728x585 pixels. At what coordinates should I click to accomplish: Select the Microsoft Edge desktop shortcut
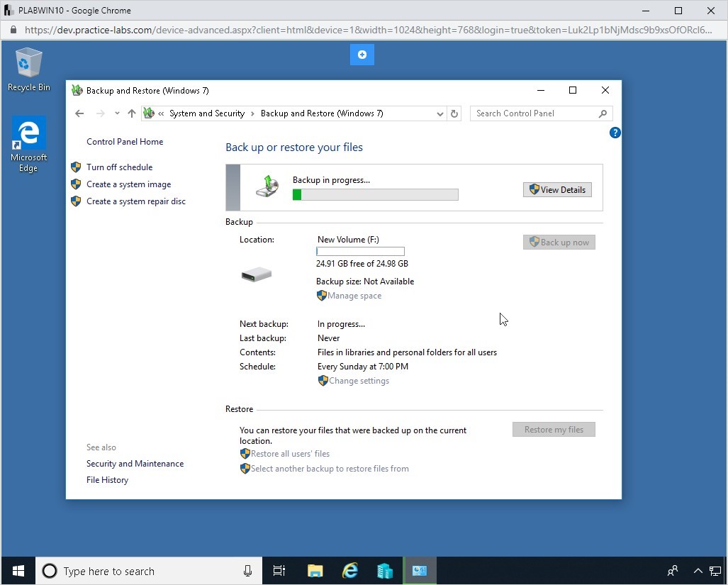tap(29, 144)
